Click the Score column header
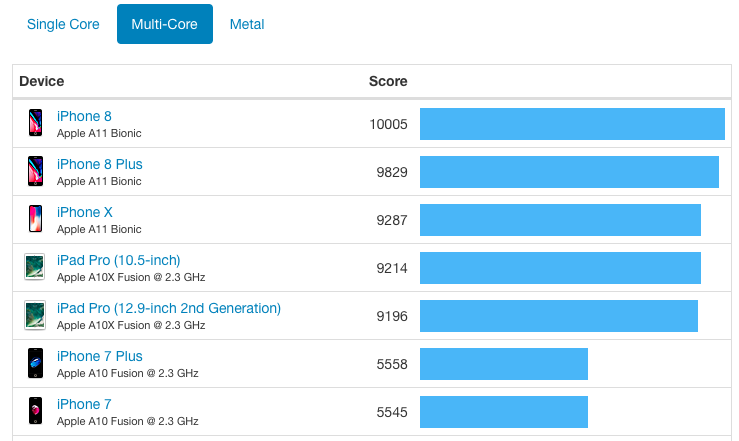This screenshot has height=441, width=739. coord(388,81)
